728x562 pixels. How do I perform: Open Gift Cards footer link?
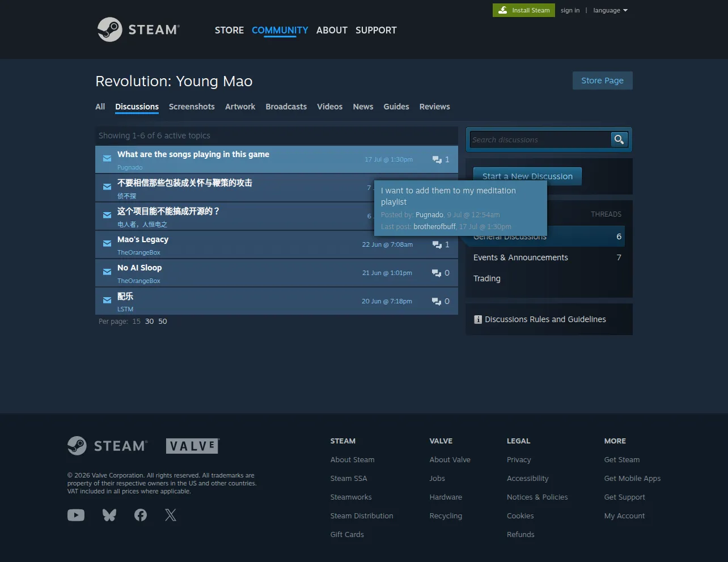(x=347, y=534)
